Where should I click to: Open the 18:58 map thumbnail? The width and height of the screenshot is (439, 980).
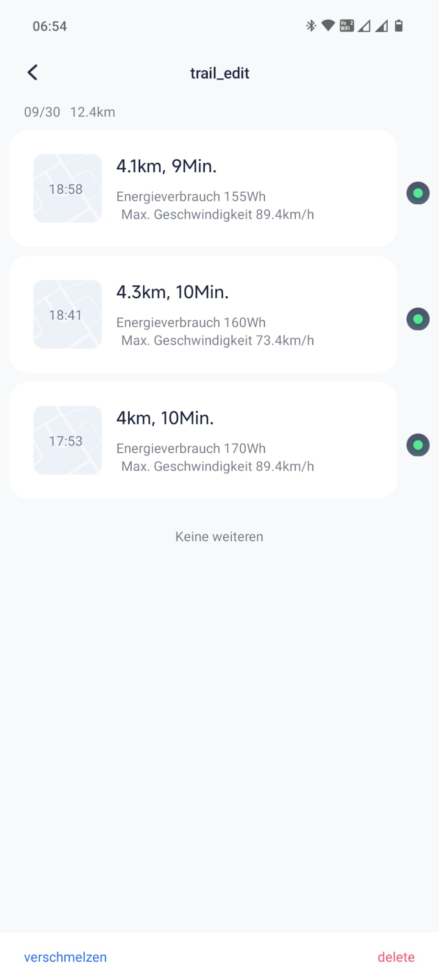(x=68, y=188)
